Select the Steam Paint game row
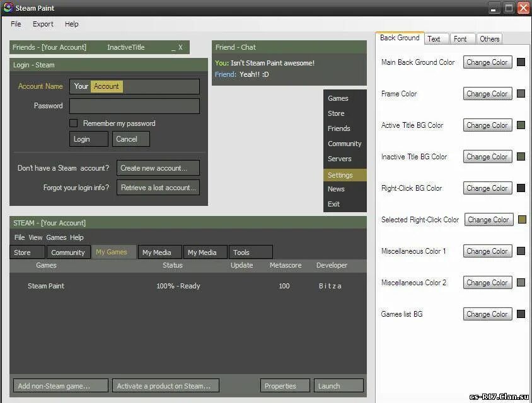 tap(188, 286)
